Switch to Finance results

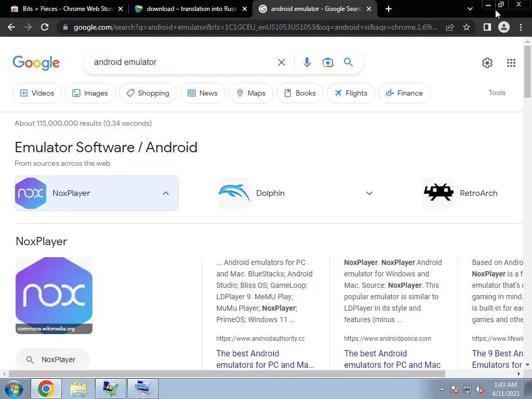[x=404, y=93]
